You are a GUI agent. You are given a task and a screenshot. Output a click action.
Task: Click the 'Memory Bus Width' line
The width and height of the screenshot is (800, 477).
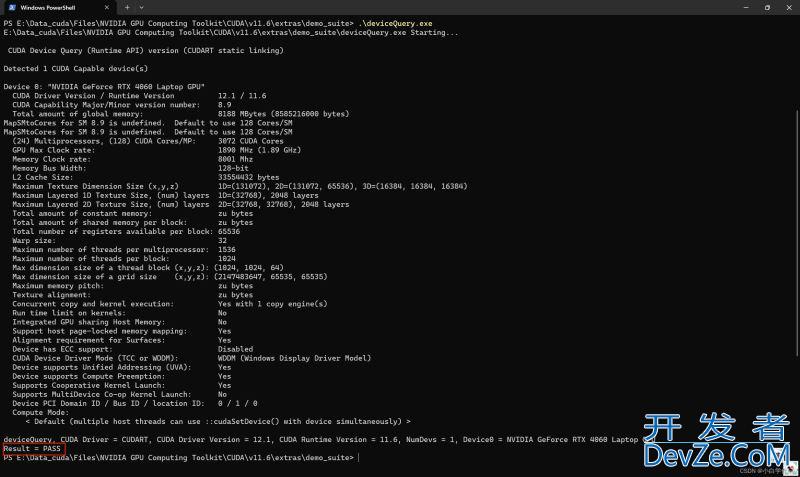(x=131, y=168)
